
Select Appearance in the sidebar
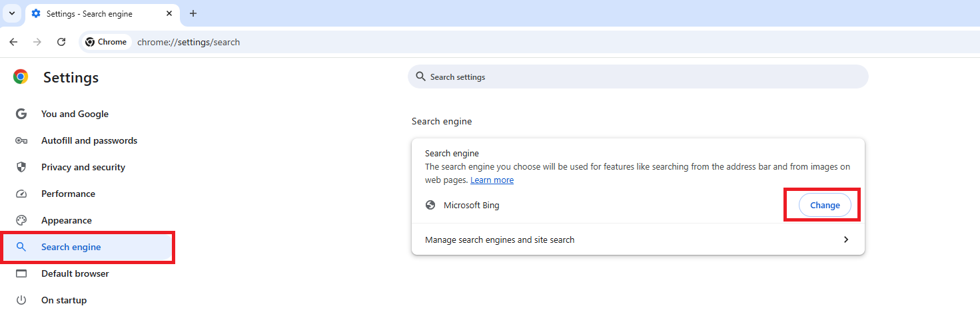pyautogui.click(x=66, y=220)
